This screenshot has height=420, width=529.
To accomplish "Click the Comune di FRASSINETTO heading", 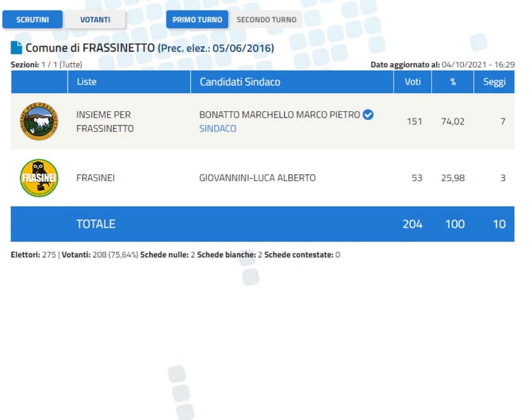I will 90,48.
